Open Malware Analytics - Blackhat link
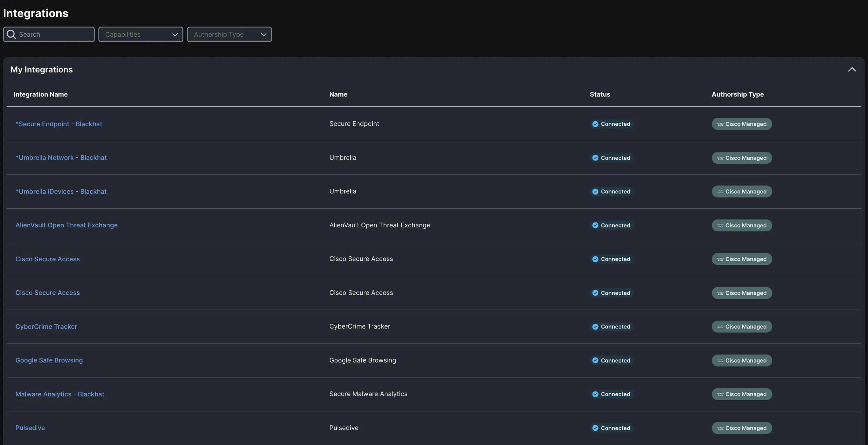The image size is (868, 445). point(60,394)
